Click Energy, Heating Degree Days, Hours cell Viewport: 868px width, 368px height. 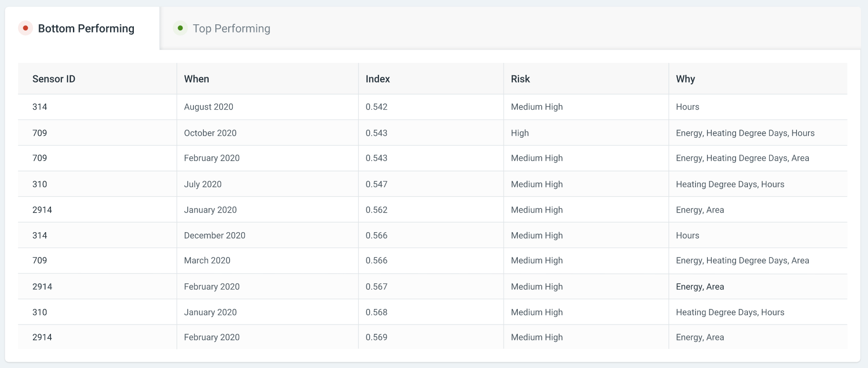745,133
